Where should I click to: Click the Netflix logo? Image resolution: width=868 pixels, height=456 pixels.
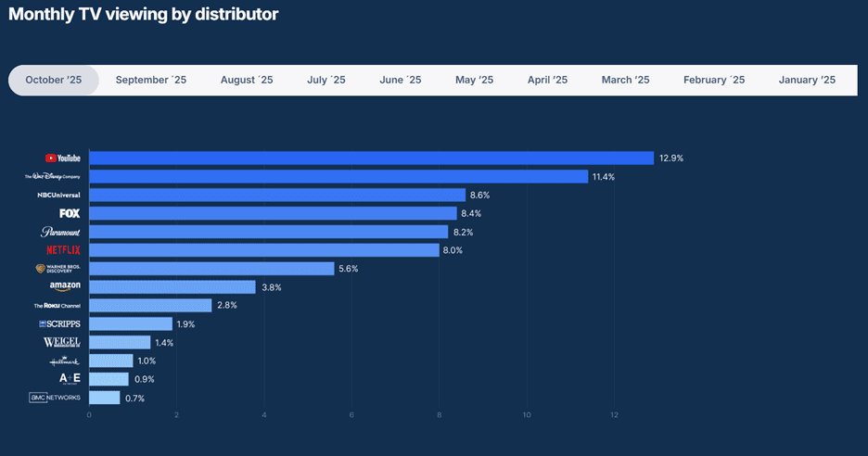click(x=63, y=250)
